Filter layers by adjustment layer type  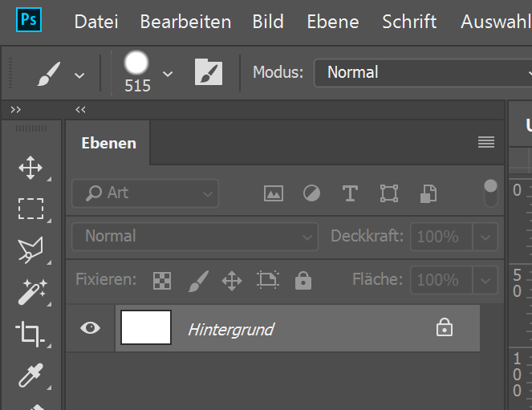pos(311,193)
